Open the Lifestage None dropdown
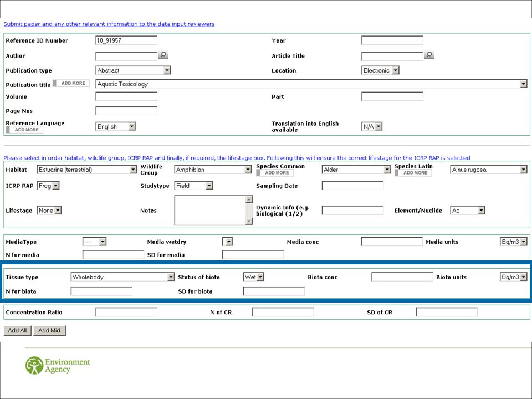532x399 pixels. pos(49,211)
